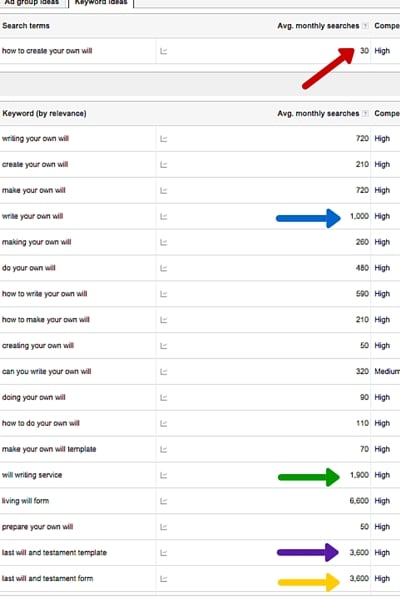Click trend chart icon for 'how to create your own will'
400x600 pixels.
point(163,51)
